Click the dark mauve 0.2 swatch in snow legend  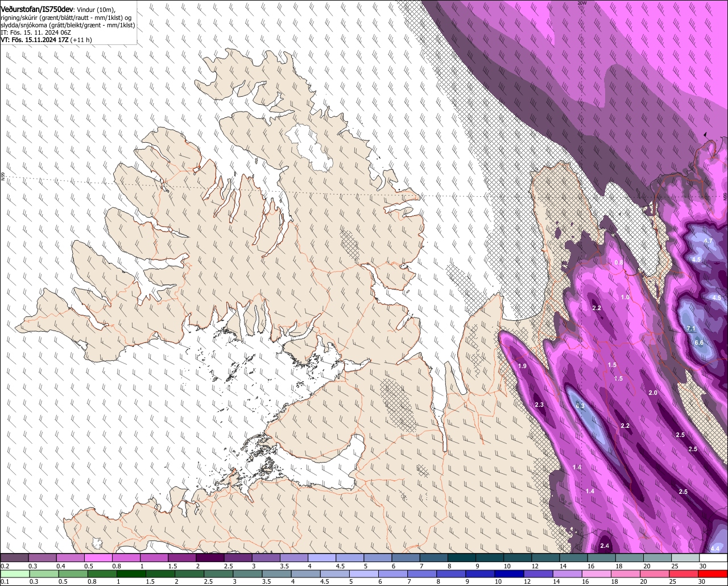14,558
